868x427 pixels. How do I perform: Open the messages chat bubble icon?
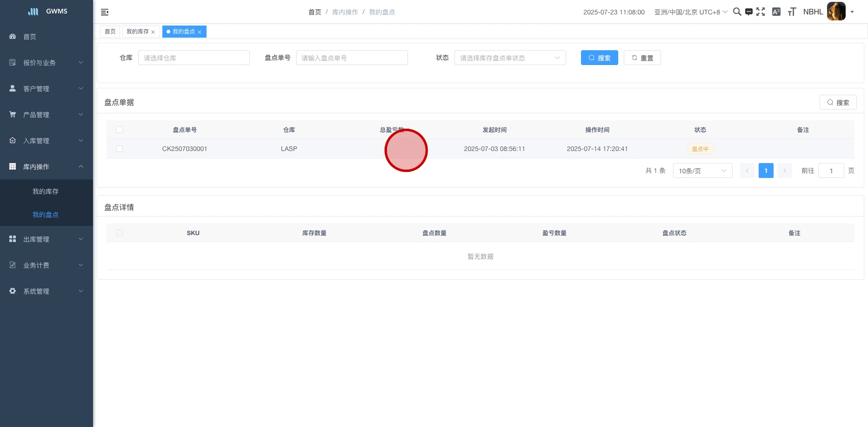748,12
